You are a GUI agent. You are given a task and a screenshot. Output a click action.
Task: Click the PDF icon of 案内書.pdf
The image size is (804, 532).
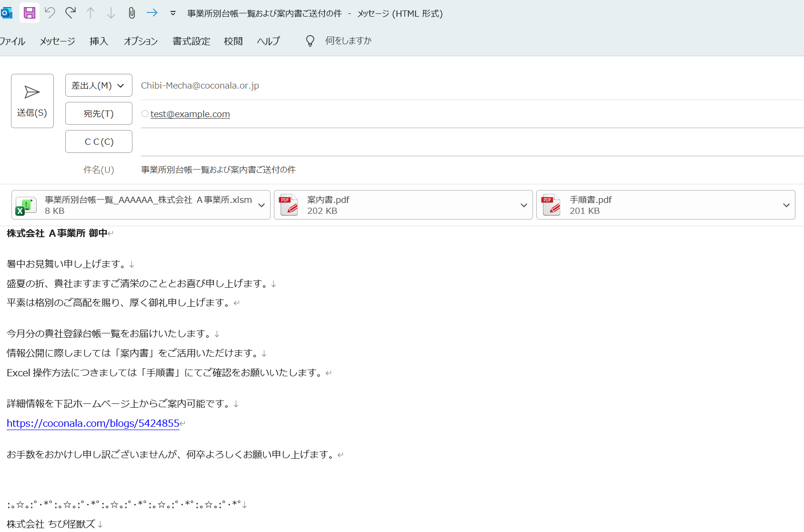pos(289,205)
